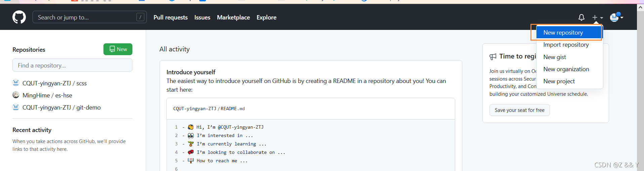Focus the Find a repository field
The width and height of the screenshot is (644, 171).
72,65
